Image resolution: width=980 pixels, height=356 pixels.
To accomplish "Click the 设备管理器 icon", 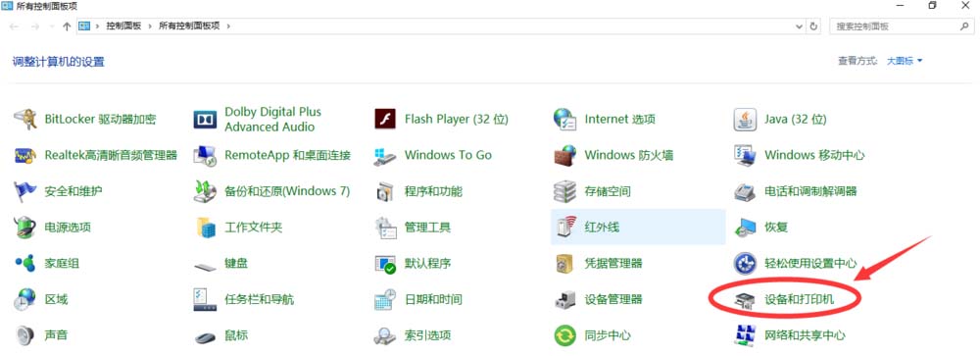I will click(565, 300).
